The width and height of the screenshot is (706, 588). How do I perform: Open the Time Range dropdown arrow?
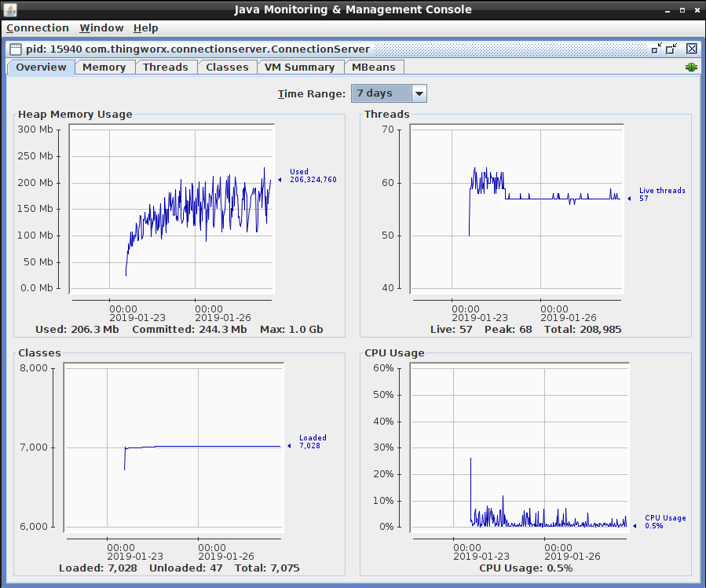[x=419, y=93]
